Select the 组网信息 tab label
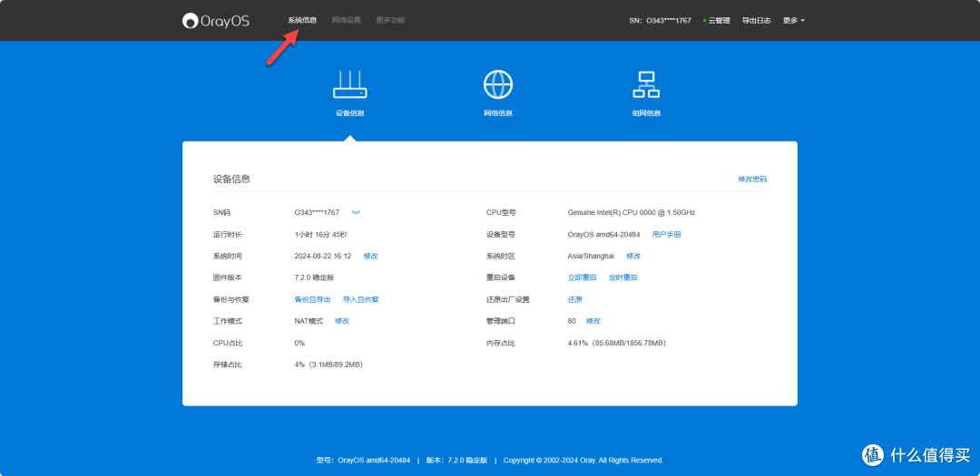The width and height of the screenshot is (980, 476). 646,113
